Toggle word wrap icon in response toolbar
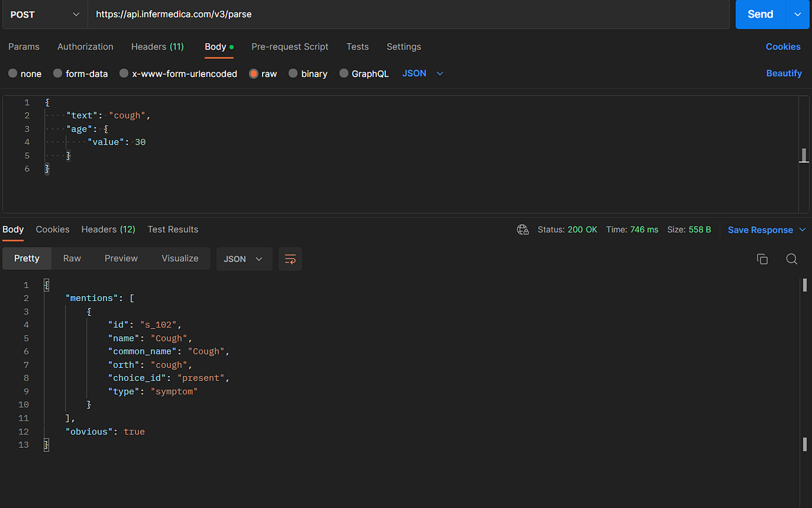The width and height of the screenshot is (812, 508). click(290, 259)
